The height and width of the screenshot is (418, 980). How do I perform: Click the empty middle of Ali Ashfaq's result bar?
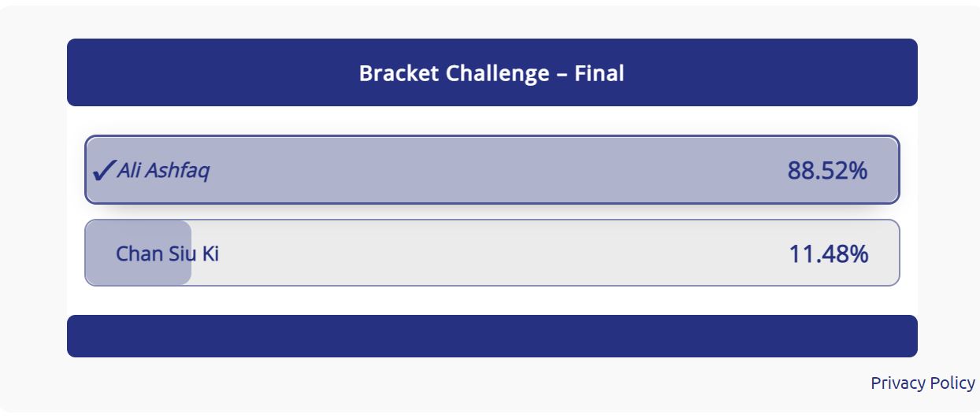pos(488,170)
